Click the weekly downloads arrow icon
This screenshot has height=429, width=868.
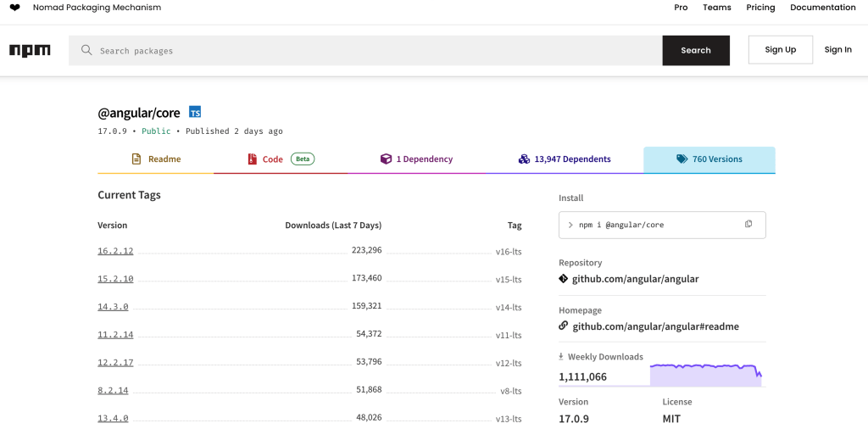coord(561,356)
